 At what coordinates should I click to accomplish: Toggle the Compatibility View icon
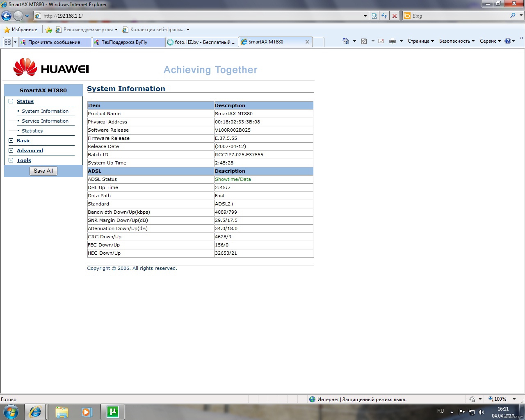pos(374,16)
